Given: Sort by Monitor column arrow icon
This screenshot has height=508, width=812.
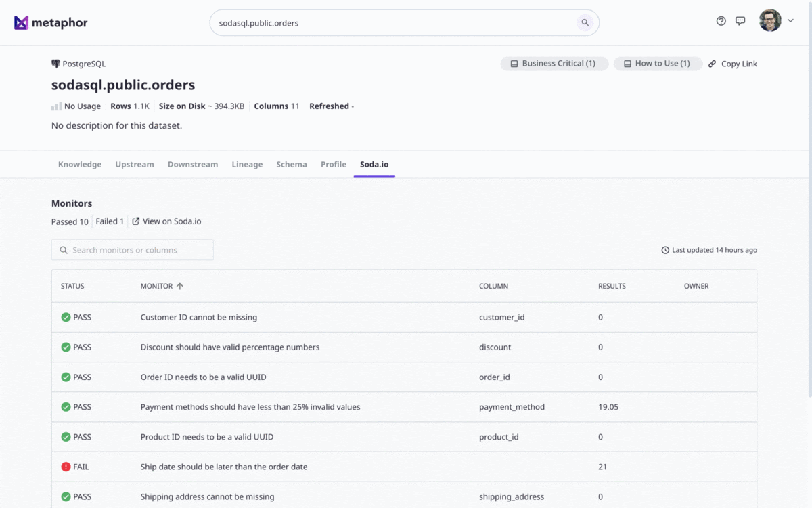Looking at the screenshot, I should [x=180, y=287].
